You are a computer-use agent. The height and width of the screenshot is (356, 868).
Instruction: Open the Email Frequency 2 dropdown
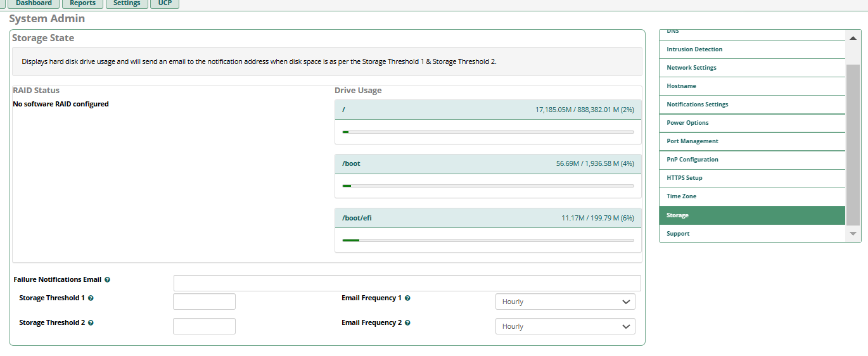tap(565, 326)
